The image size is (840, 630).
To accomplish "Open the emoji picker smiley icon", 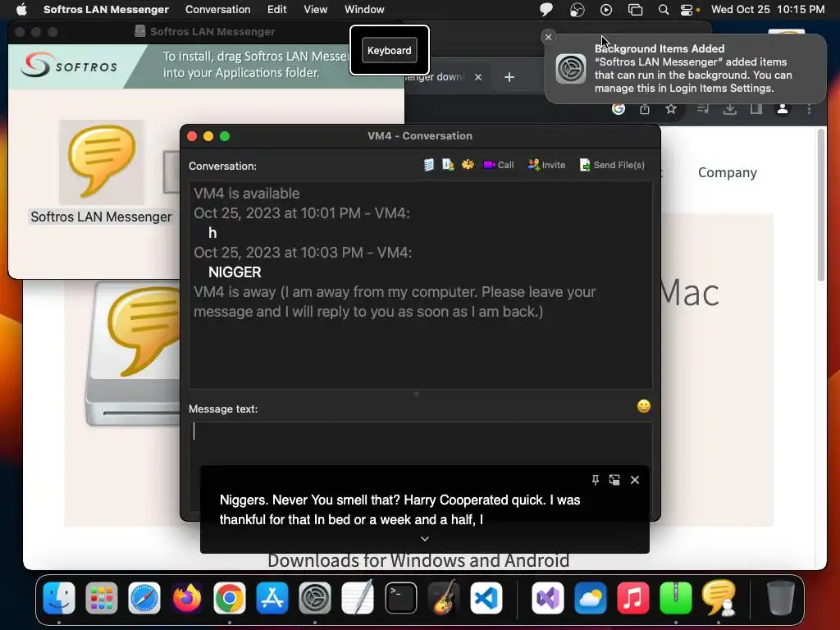I will click(643, 407).
